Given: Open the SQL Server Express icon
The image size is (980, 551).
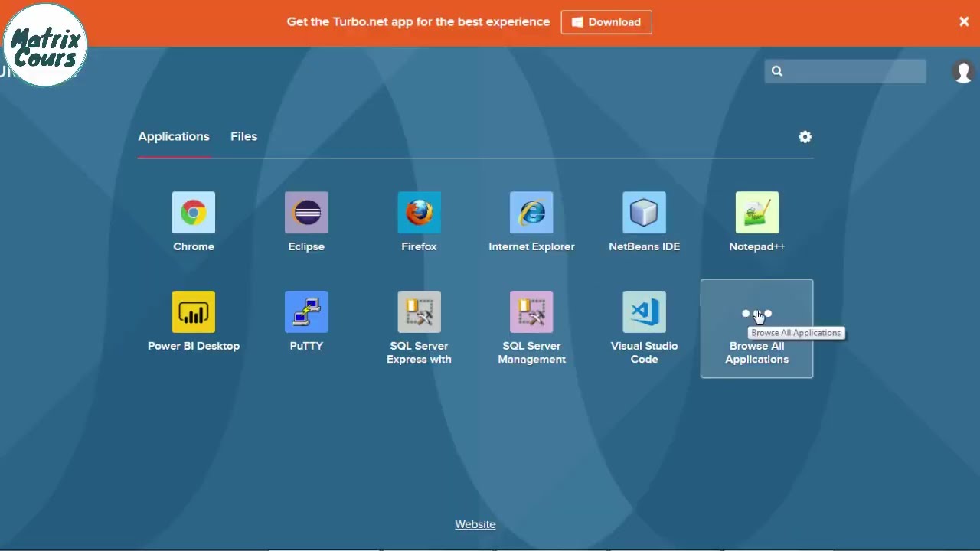Looking at the screenshot, I should (419, 311).
